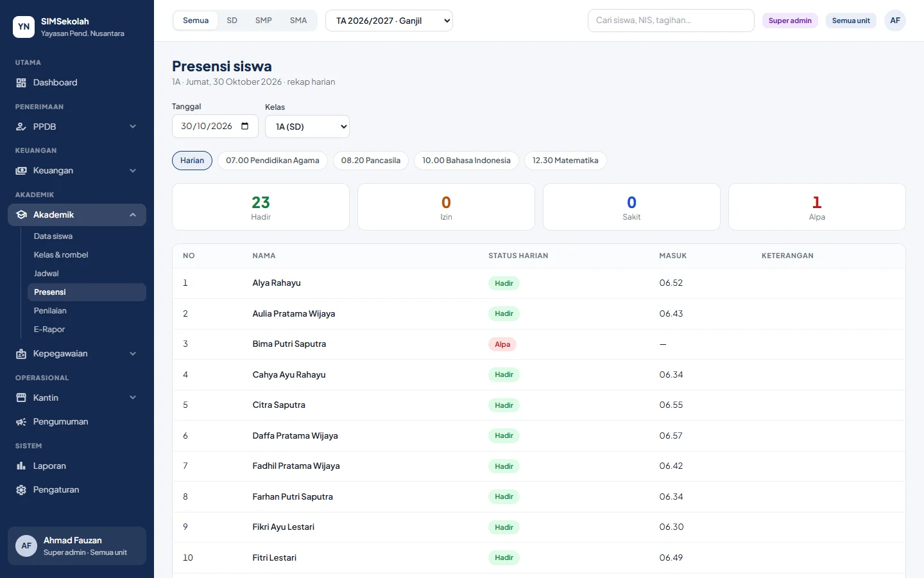
Task: Select the 08.20 Pancasila chip
Action: point(371,161)
